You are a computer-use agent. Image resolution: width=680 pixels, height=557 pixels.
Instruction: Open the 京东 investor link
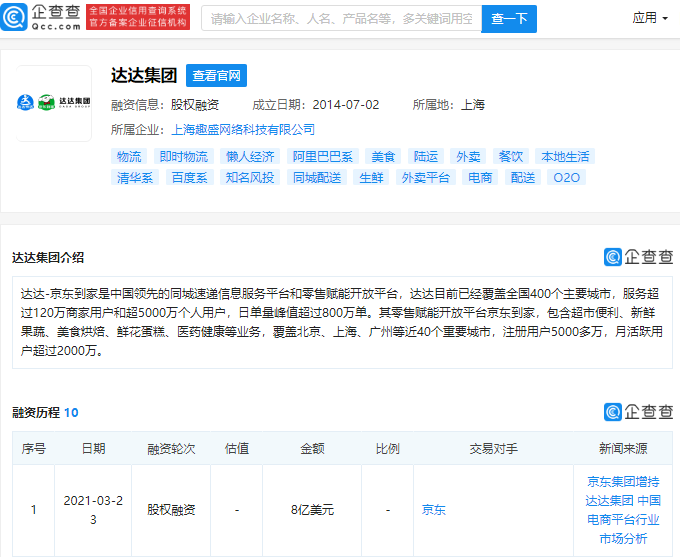[x=434, y=510]
